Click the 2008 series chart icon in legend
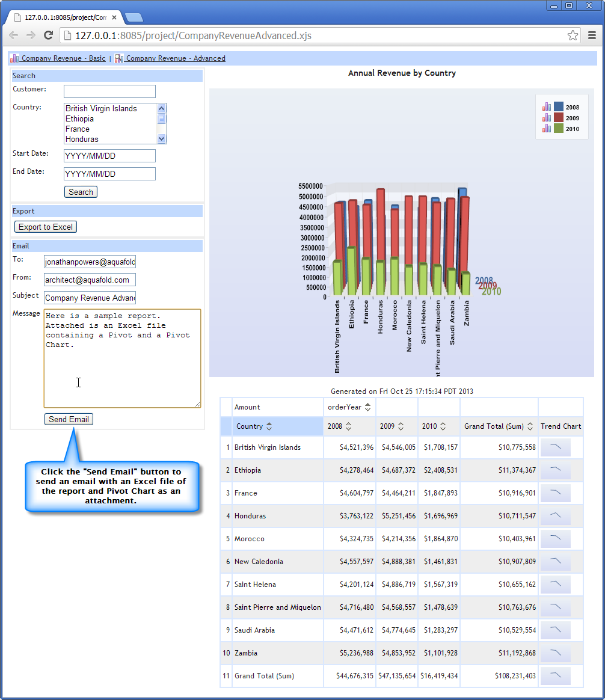605x700 pixels. point(547,107)
